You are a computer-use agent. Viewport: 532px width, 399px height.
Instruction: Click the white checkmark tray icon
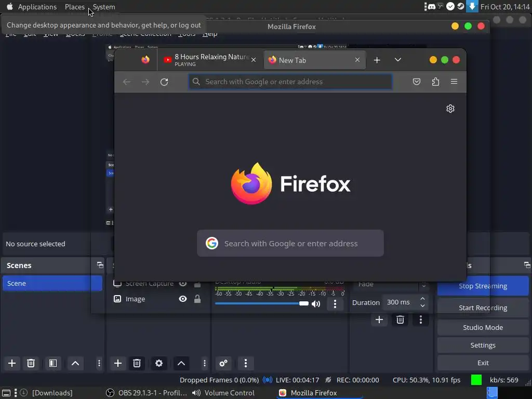450,6
